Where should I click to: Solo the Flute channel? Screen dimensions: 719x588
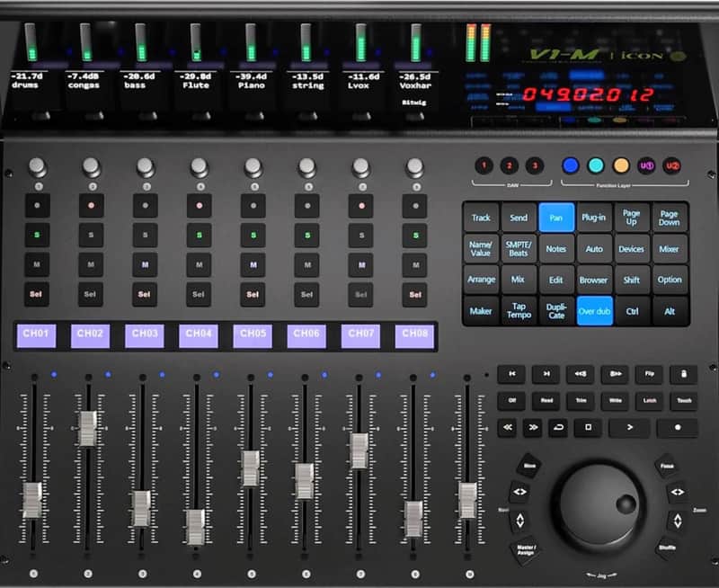tap(199, 235)
